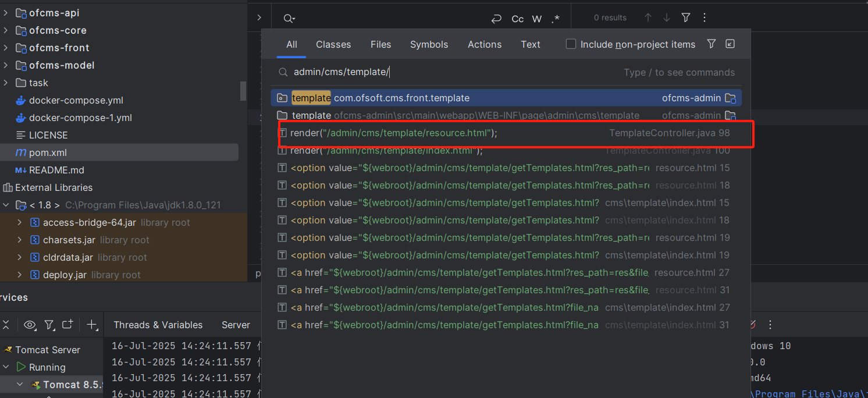Select template com.ofsoft.cms.front.template result

[506, 98]
